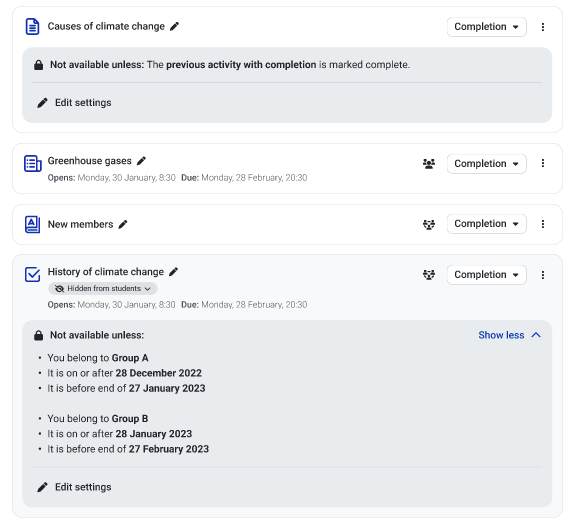Screen dimensions: 574x526
Task: Click Edit settings under History restrictions
Action: click(74, 487)
